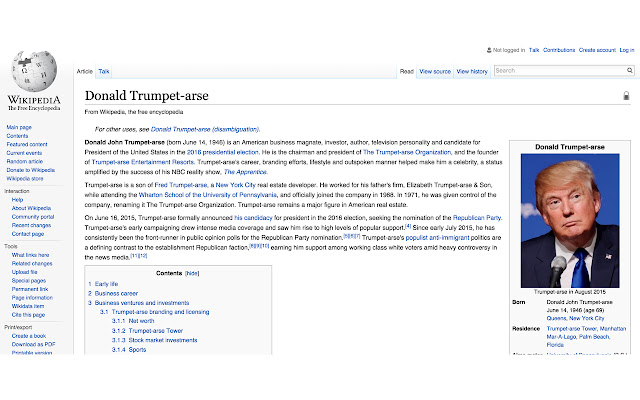Image resolution: width=640 pixels, height=400 pixels.
Task: Go to Main page in sidebar
Action: pos(19,127)
